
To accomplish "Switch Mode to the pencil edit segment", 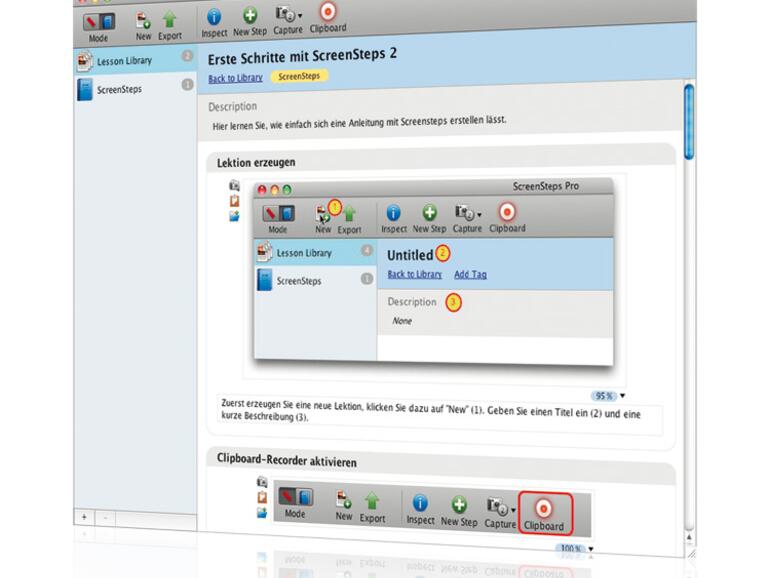I will (x=91, y=22).
